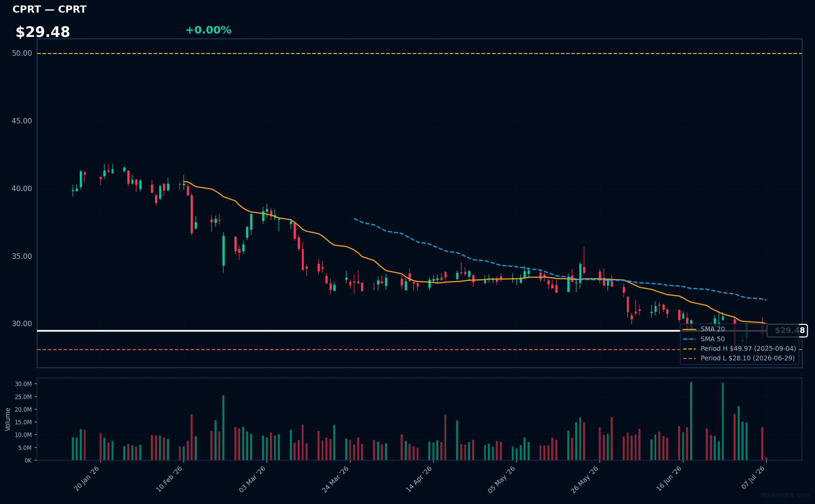
Task: Click the "Period H $49.97 (2025-09-04)" legend entry
Action: 748,349
